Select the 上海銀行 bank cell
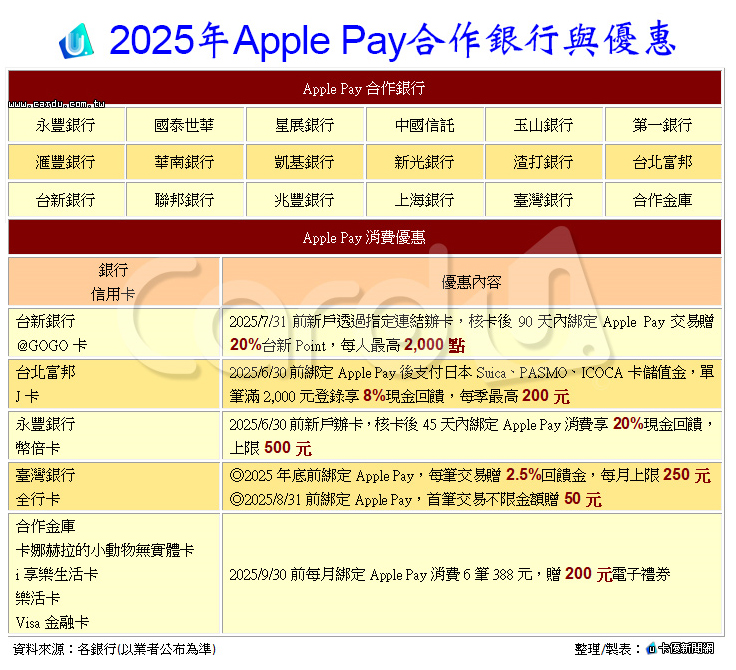The height and width of the screenshot is (670, 736). (x=425, y=200)
